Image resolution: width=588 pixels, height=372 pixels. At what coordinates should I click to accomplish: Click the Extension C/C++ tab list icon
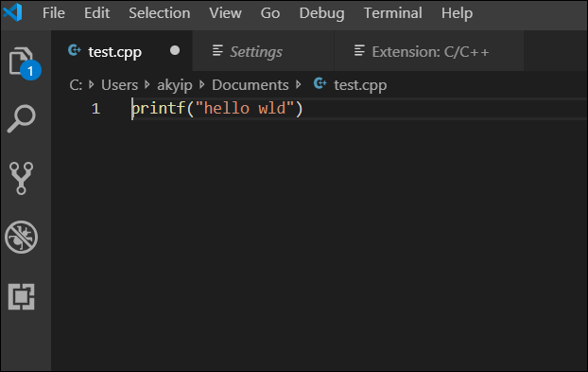[x=359, y=51]
